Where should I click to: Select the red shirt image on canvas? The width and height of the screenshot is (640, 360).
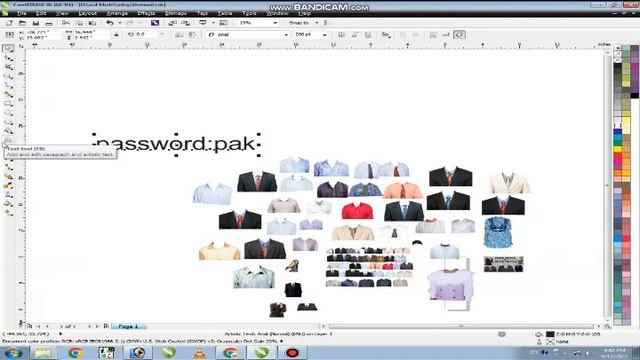coord(357,210)
